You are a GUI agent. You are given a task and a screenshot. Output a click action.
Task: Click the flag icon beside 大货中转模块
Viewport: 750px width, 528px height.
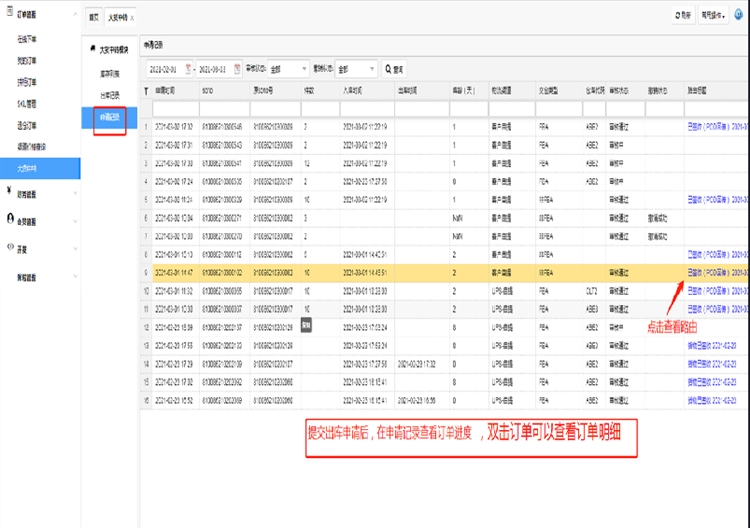[x=93, y=49]
